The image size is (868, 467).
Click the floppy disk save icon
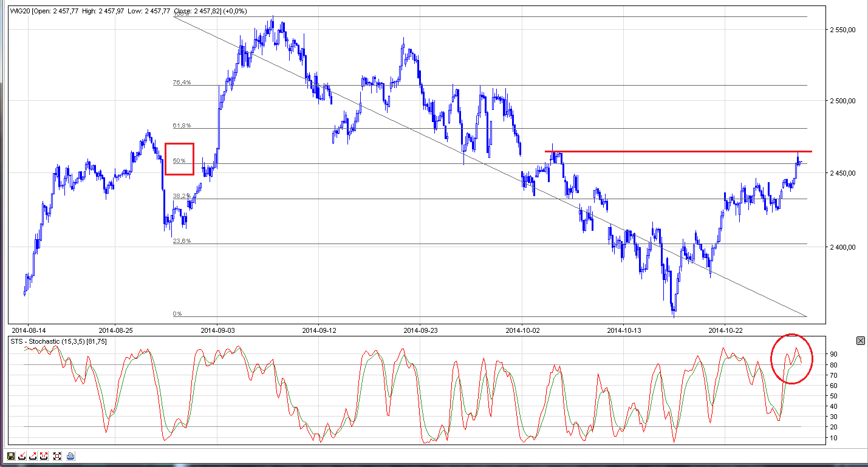pyautogui.click(x=11, y=455)
